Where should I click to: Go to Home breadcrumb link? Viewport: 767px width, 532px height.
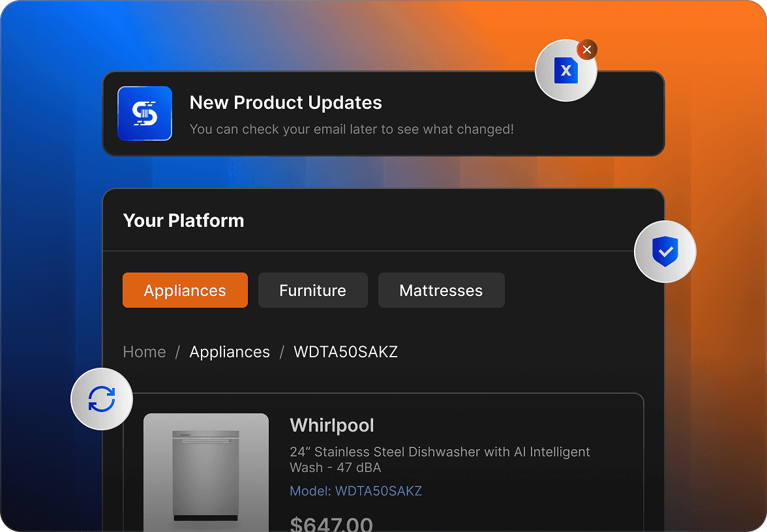tap(144, 351)
